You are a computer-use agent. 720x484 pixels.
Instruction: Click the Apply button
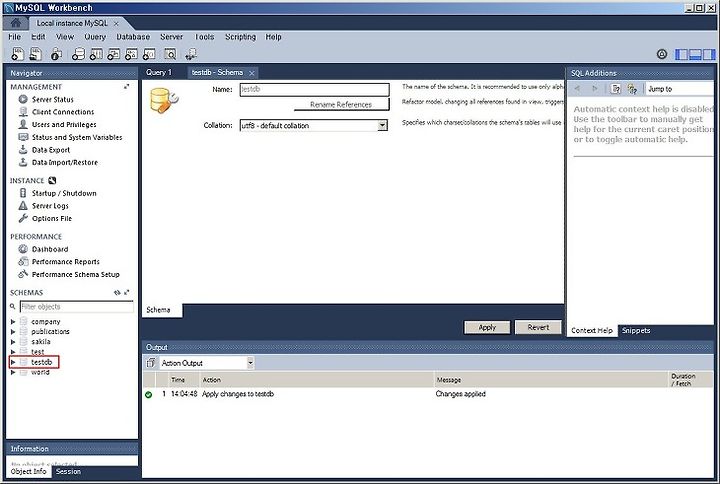[487, 327]
